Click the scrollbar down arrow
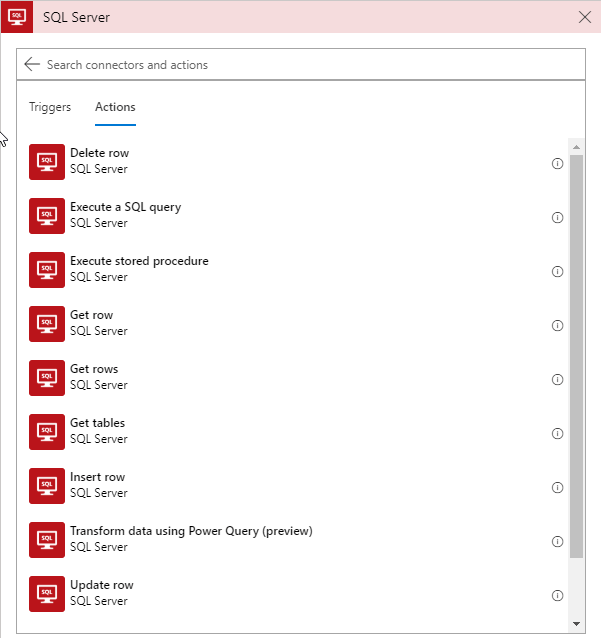Image resolution: width=601 pixels, height=638 pixels. [576, 624]
